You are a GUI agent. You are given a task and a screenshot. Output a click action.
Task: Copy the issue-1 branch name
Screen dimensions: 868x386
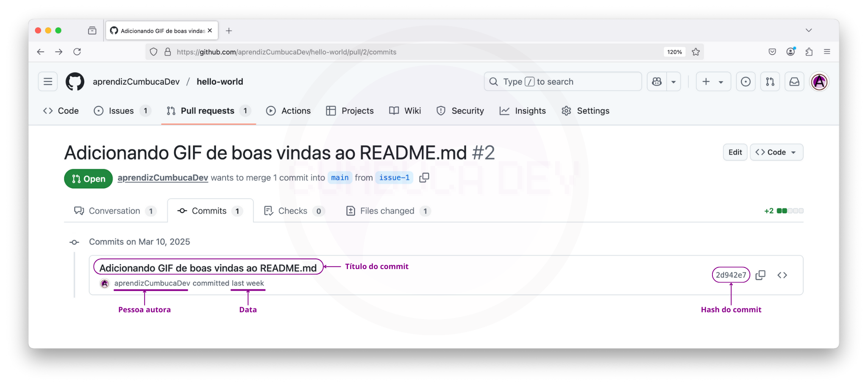click(x=424, y=178)
